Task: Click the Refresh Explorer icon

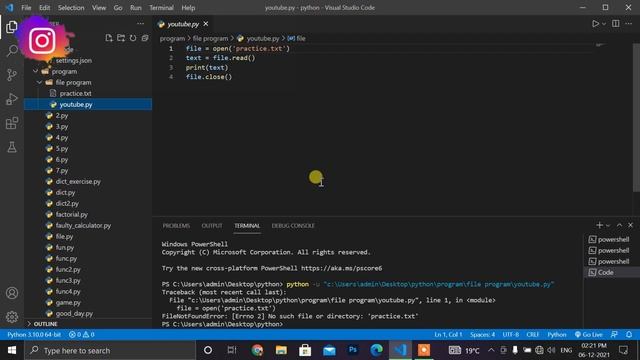Action: [133, 38]
